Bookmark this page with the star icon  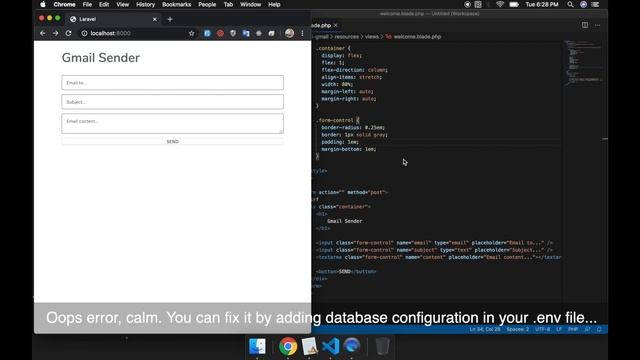pyautogui.click(x=191, y=33)
